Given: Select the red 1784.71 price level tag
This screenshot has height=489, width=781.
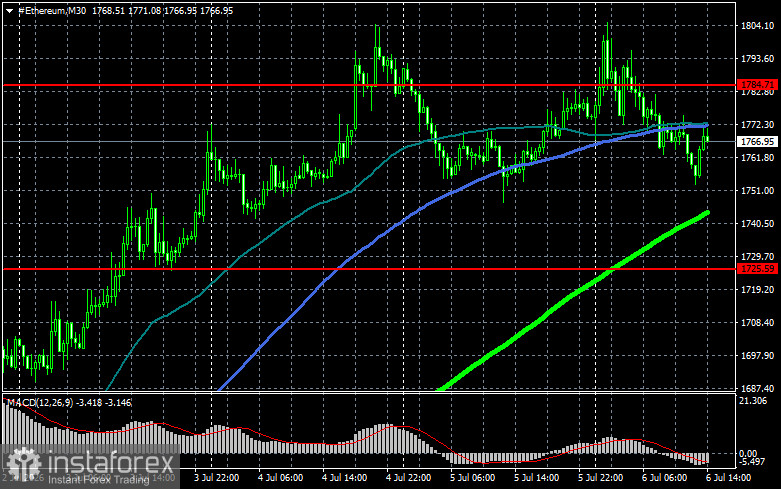Looking at the screenshot, I should (757, 85).
